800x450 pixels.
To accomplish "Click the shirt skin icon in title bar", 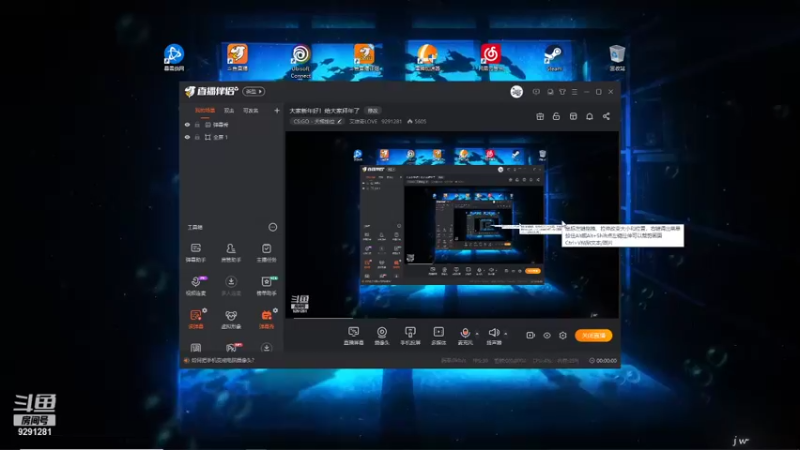I will (562, 92).
